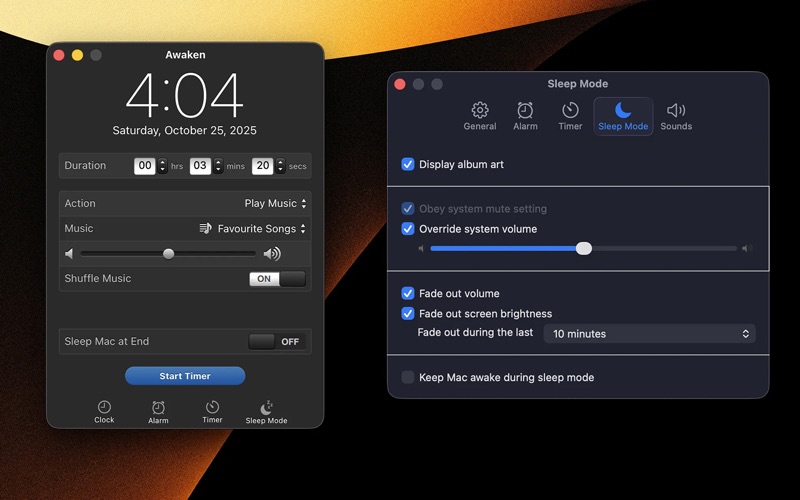Toggle Obey system mute setting checkbox
The height and width of the screenshot is (500, 800).
(408, 209)
